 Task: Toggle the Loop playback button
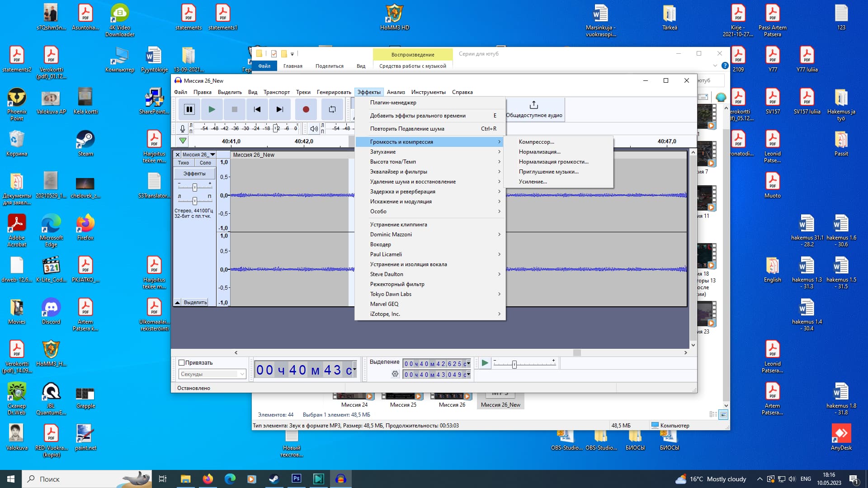click(332, 109)
